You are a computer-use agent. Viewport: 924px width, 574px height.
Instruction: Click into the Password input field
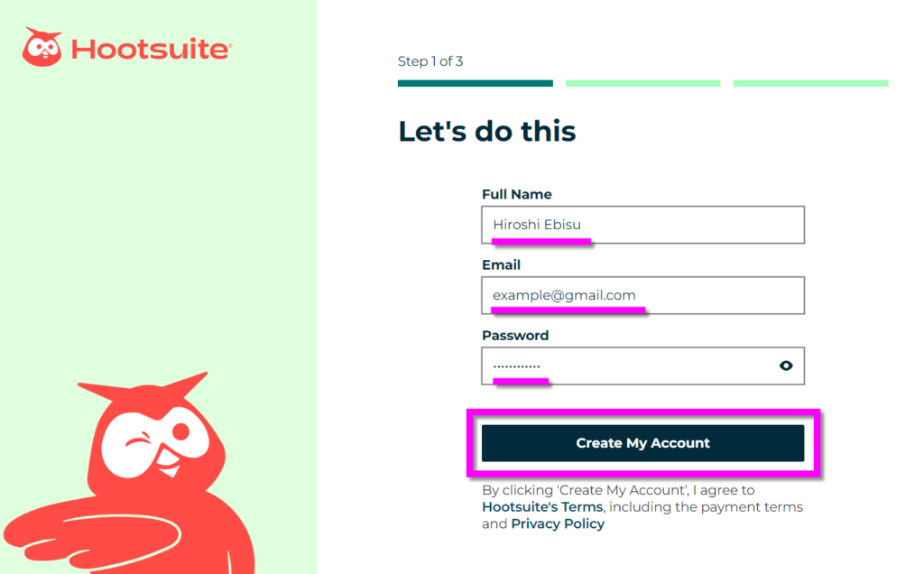(x=642, y=366)
